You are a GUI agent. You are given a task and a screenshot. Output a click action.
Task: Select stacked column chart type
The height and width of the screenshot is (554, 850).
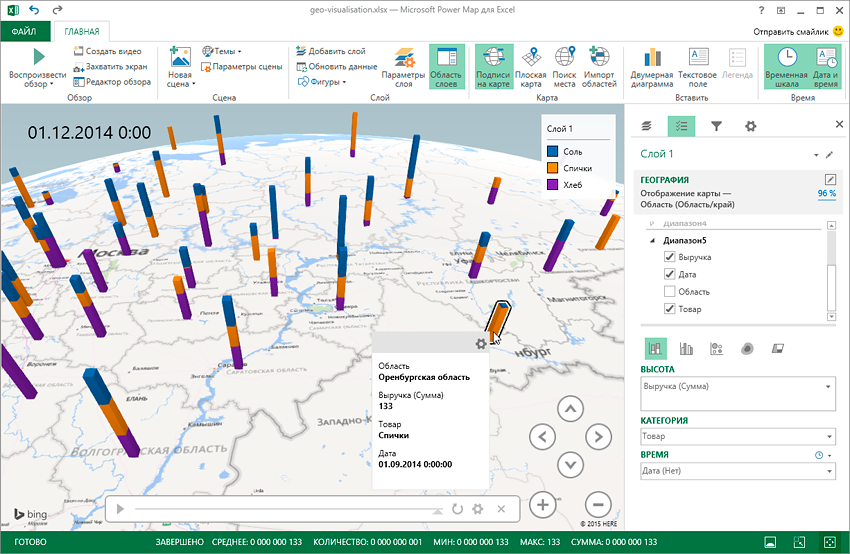pyautogui.click(x=655, y=349)
